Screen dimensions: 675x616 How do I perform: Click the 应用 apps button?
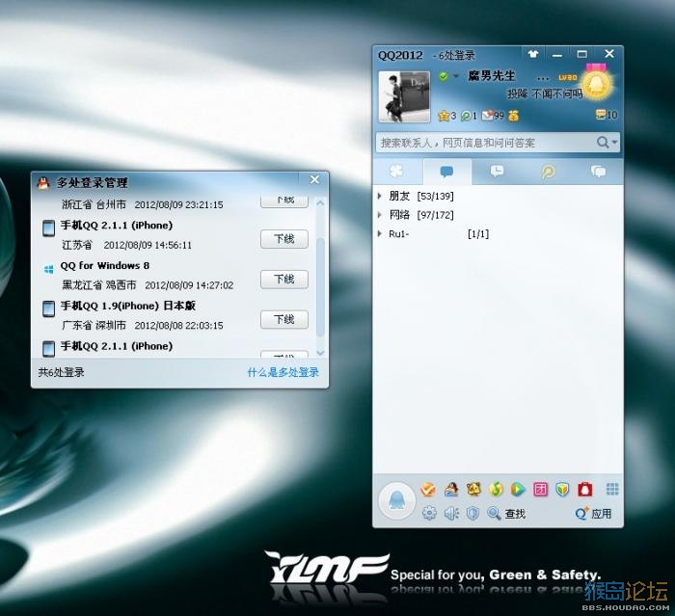(x=594, y=513)
